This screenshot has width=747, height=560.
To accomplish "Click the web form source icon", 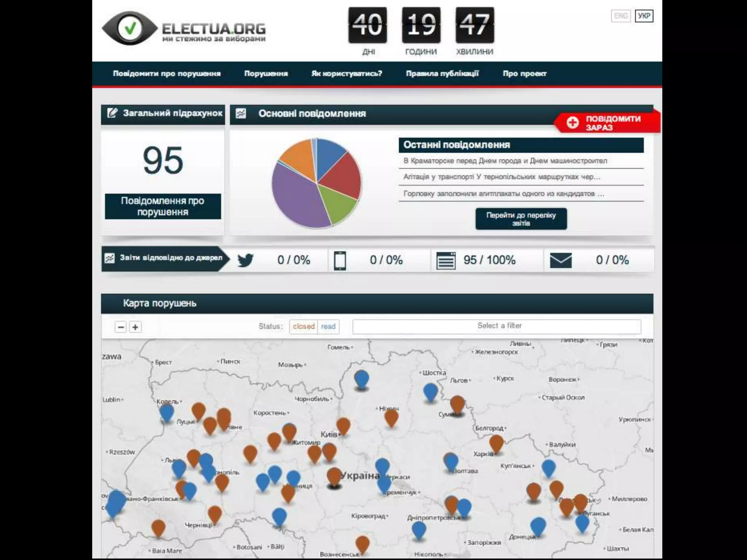I will click(x=446, y=260).
